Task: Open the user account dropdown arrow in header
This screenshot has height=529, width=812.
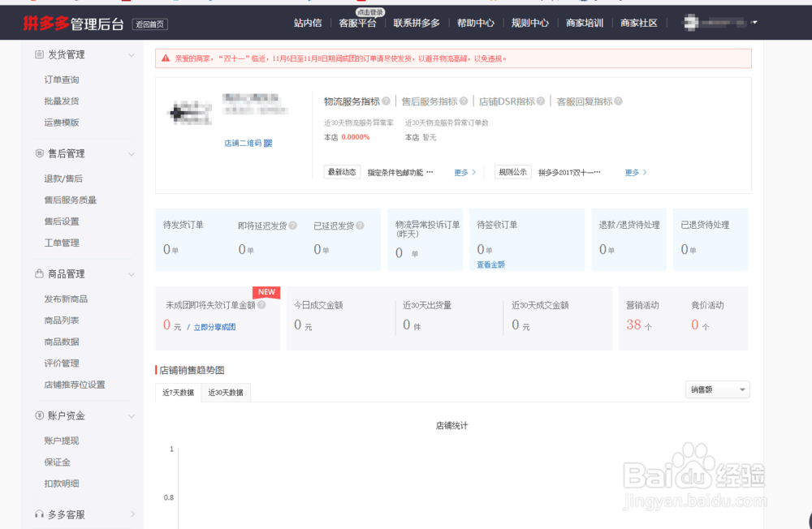Action: click(x=754, y=22)
